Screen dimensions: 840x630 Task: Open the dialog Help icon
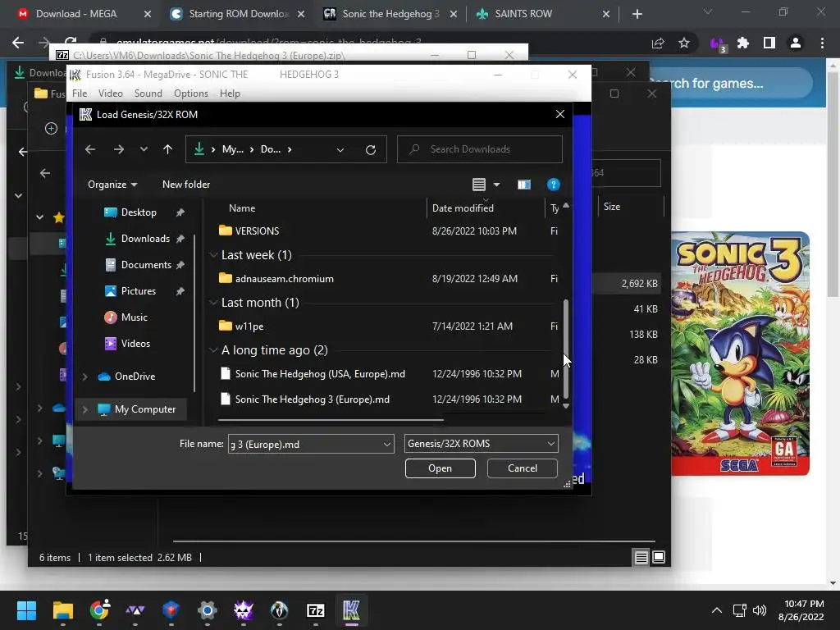tap(554, 185)
